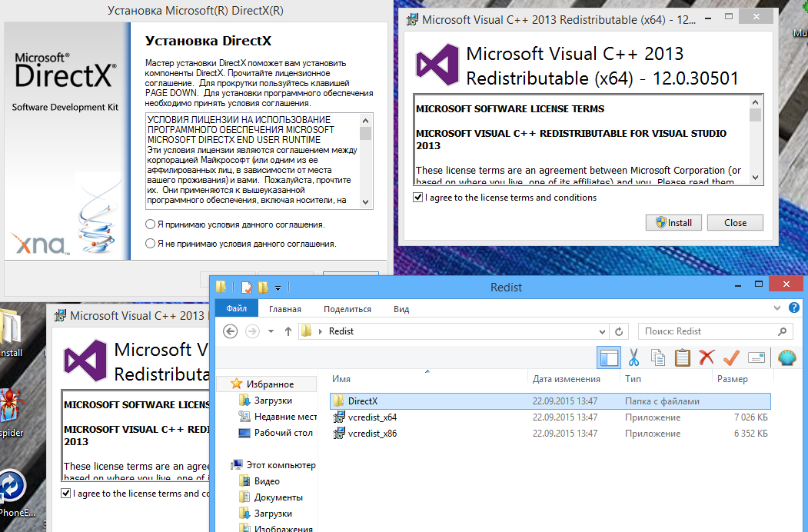Refresh the Redist folder view
The height and width of the screenshot is (532, 808).
pyautogui.click(x=619, y=331)
